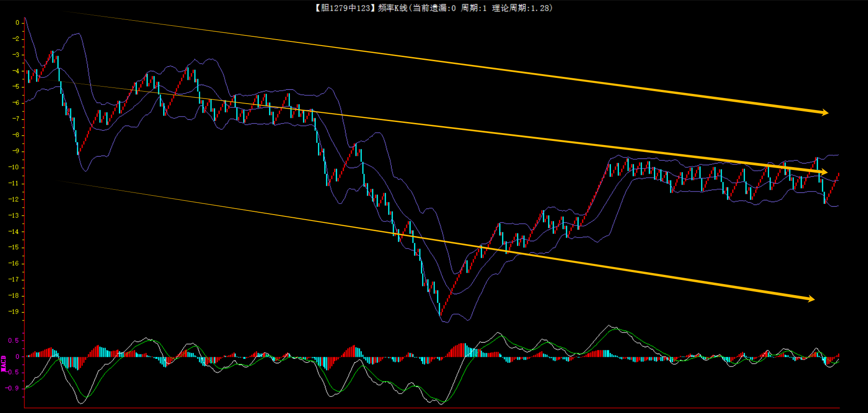The height and width of the screenshot is (413, 868).
Task: Click the -10 label on the y-axis
Action: pyautogui.click(x=14, y=167)
